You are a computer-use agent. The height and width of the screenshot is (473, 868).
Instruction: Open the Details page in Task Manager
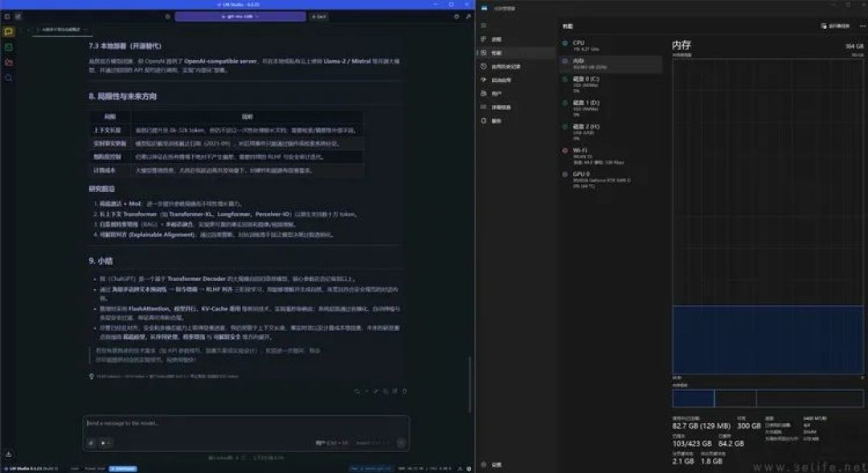516,107
